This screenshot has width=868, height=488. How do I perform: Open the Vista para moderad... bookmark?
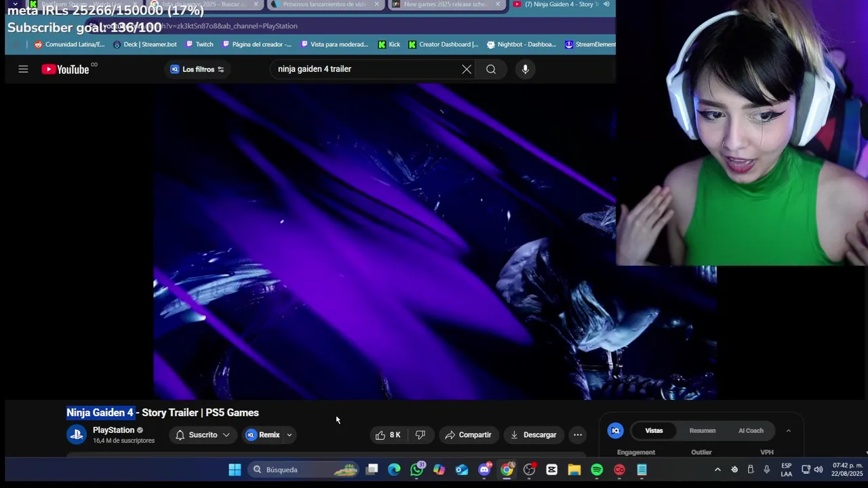click(334, 45)
